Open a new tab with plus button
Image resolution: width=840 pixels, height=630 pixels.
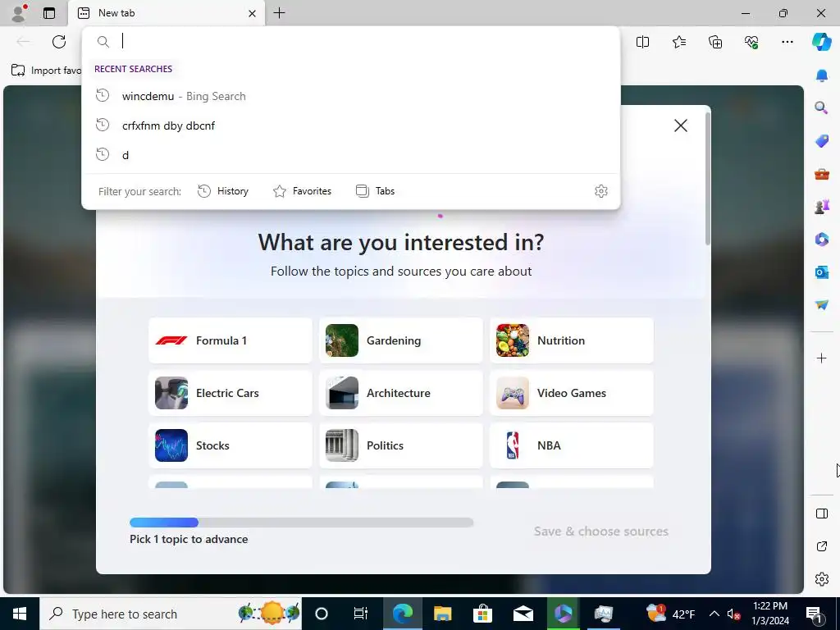279,13
